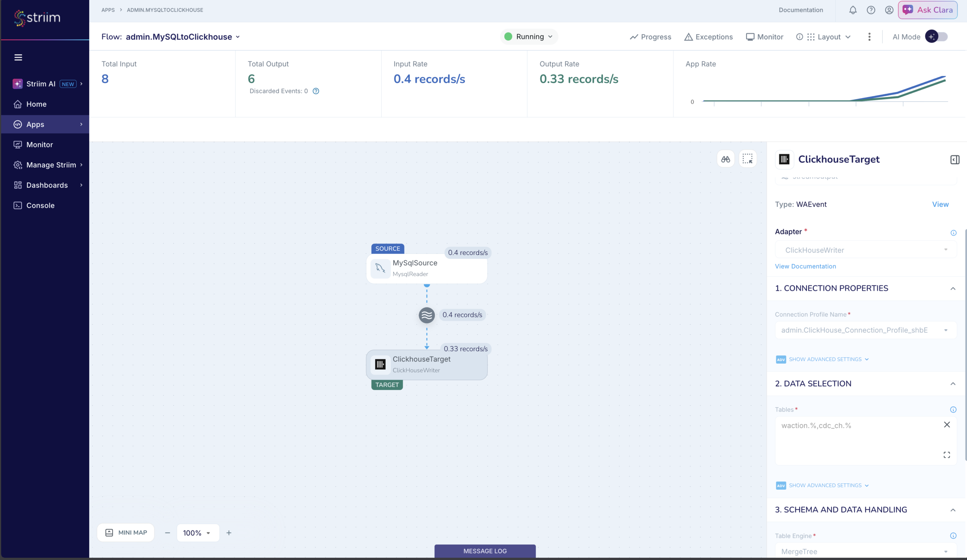Click the 0.4 records/s Input Rate value

[429, 79]
